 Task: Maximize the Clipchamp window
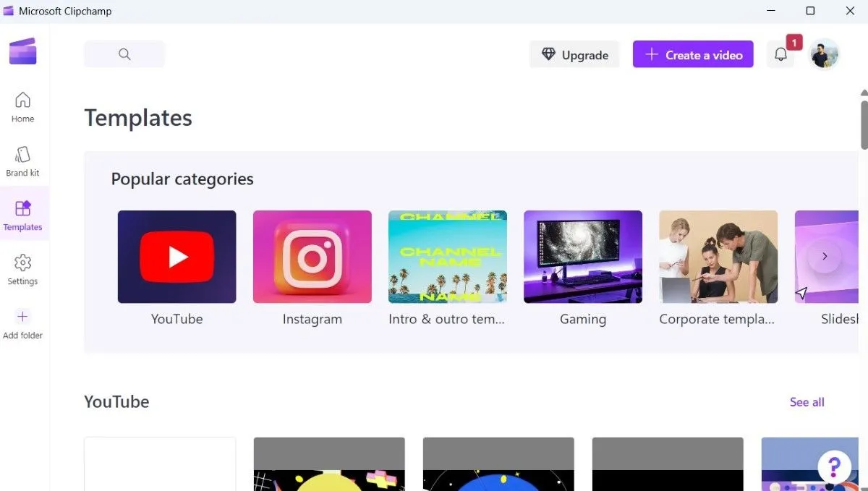(810, 11)
